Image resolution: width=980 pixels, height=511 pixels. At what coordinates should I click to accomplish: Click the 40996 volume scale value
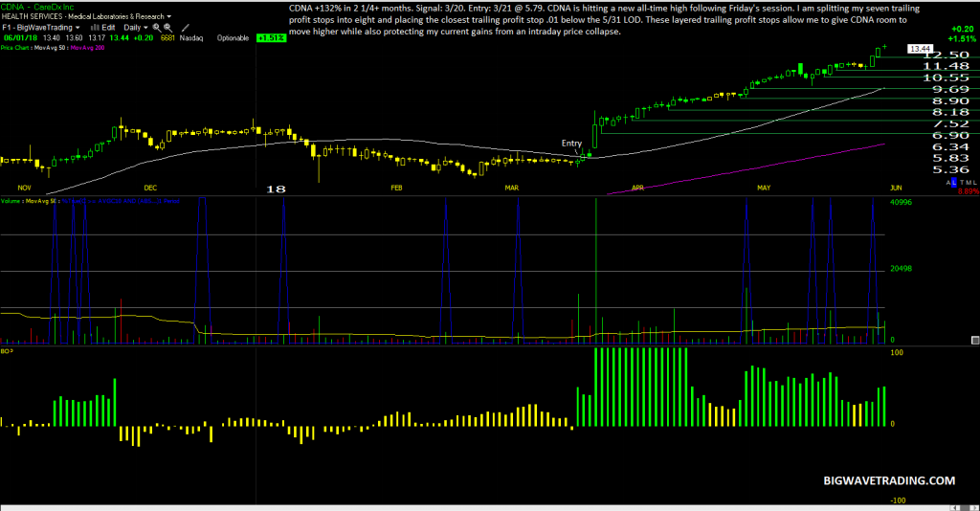[901, 203]
